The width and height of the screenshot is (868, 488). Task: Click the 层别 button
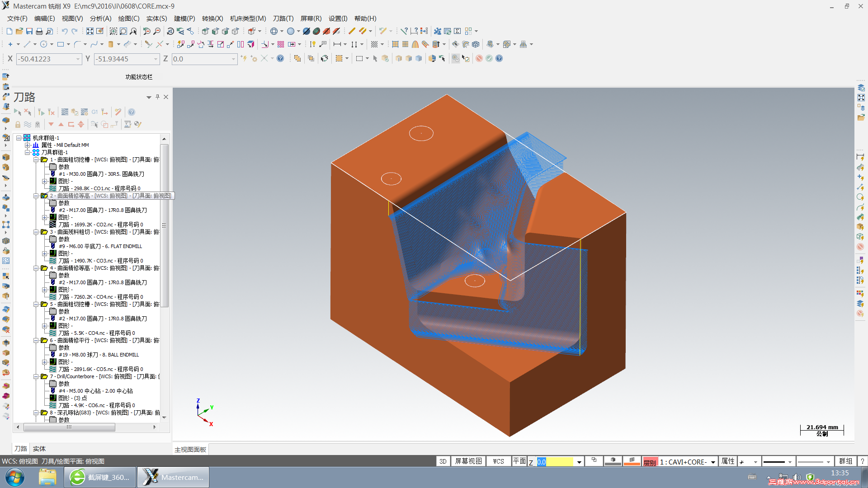coord(650,462)
